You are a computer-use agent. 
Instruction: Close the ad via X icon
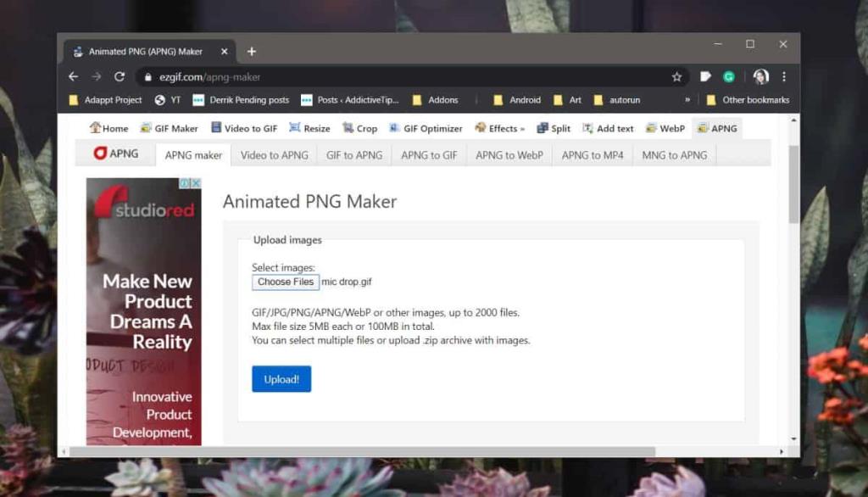[x=196, y=183]
